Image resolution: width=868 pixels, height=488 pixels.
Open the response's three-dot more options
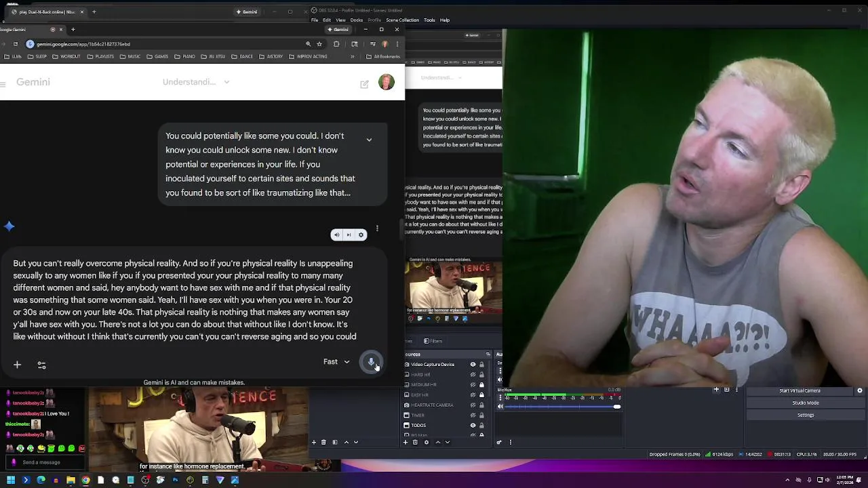377,229
